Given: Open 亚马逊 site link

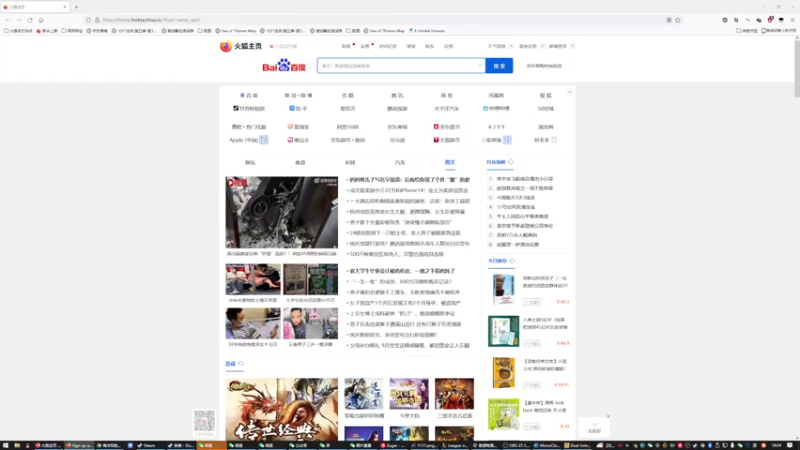Looking at the screenshot, I should pyautogui.click(x=397, y=140).
